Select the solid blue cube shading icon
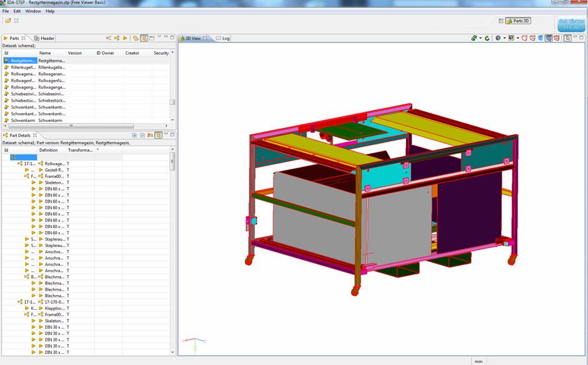 540,38
